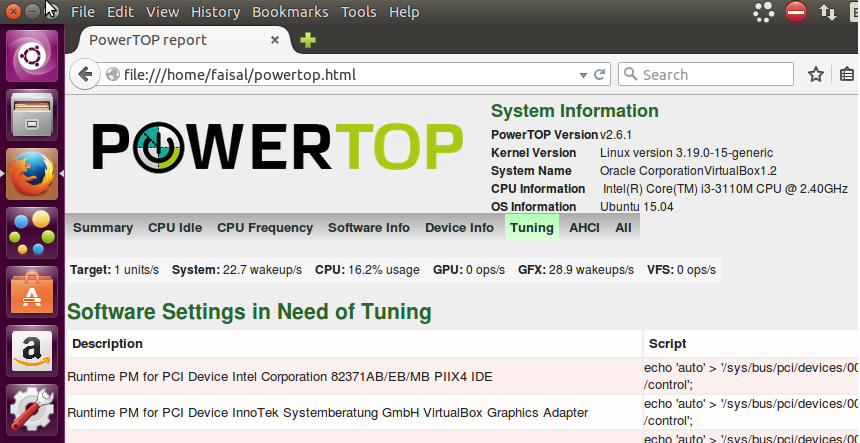Viewport: 860px width, 443px height.
Task: Open the Help menu
Action: point(404,12)
